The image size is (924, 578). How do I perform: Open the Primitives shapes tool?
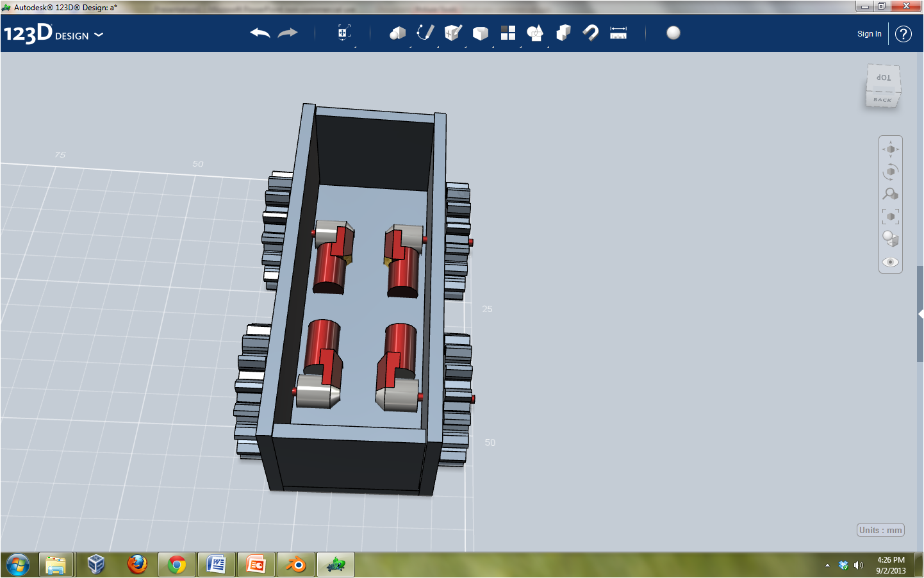tap(397, 33)
